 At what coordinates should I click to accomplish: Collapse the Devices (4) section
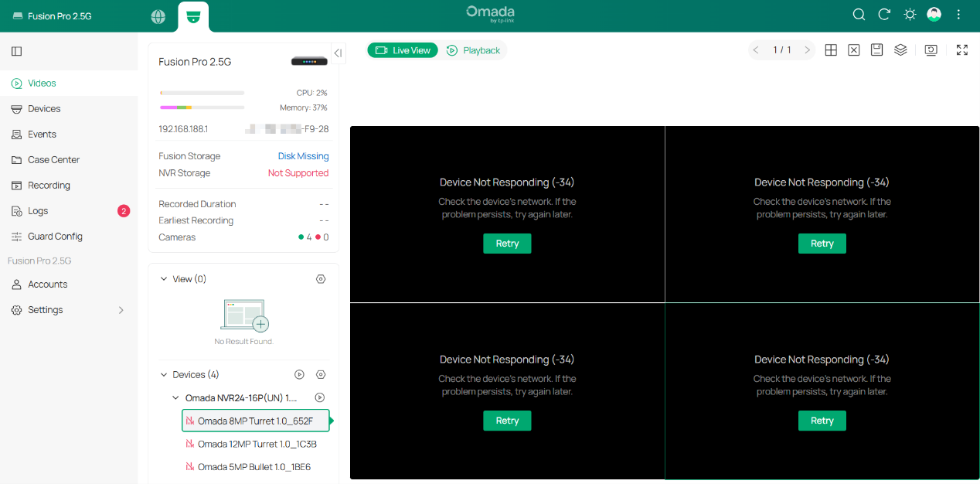[164, 375]
